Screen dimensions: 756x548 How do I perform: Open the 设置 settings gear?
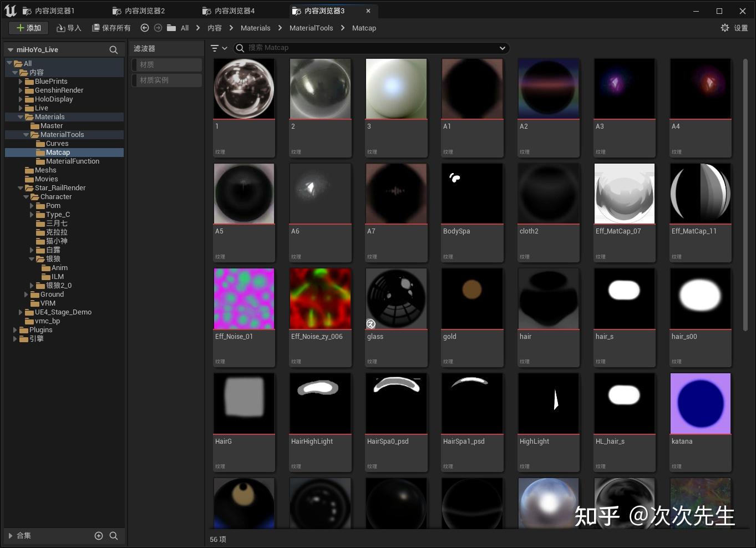pos(725,28)
